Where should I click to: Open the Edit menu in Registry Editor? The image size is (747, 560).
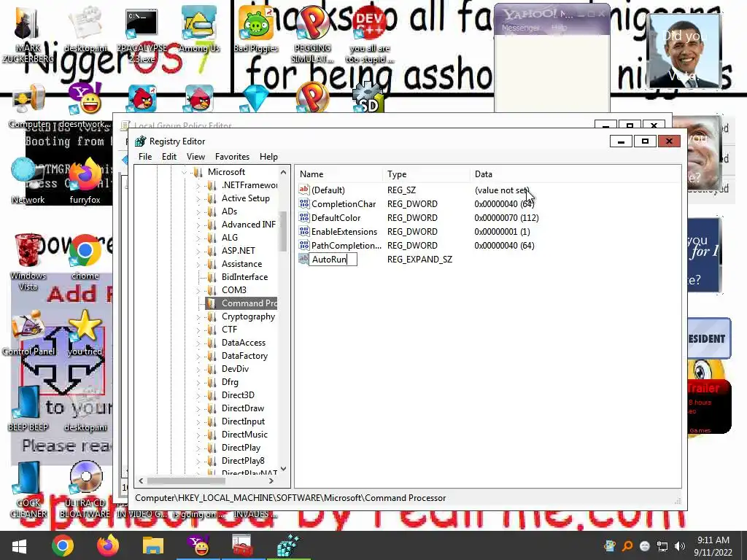[x=169, y=157]
